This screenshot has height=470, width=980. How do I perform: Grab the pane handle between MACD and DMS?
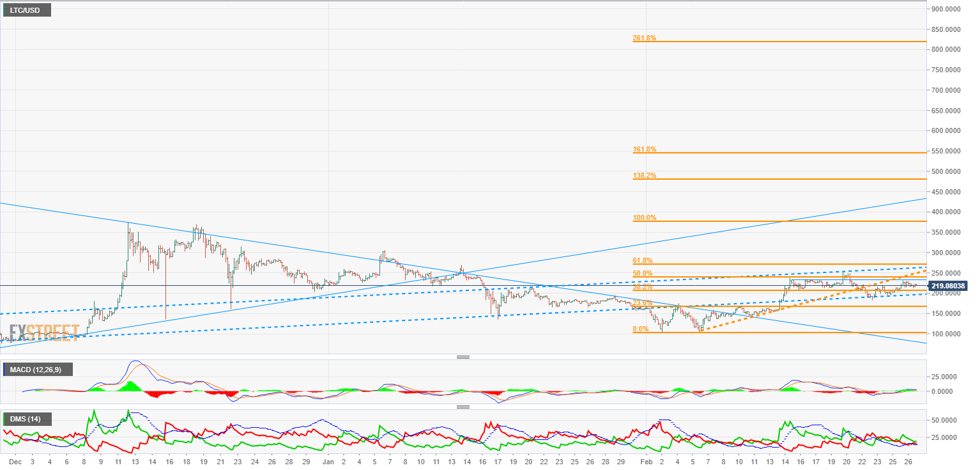[463, 407]
